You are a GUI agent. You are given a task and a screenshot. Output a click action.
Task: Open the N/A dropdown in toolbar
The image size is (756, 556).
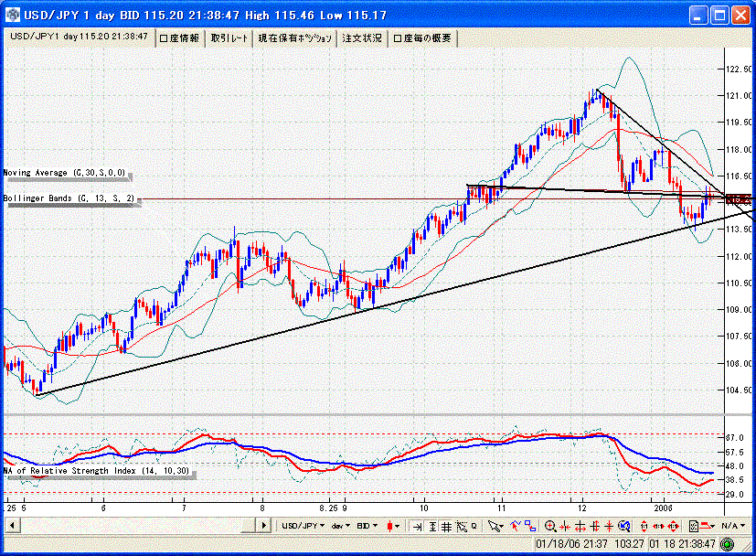coord(731,526)
